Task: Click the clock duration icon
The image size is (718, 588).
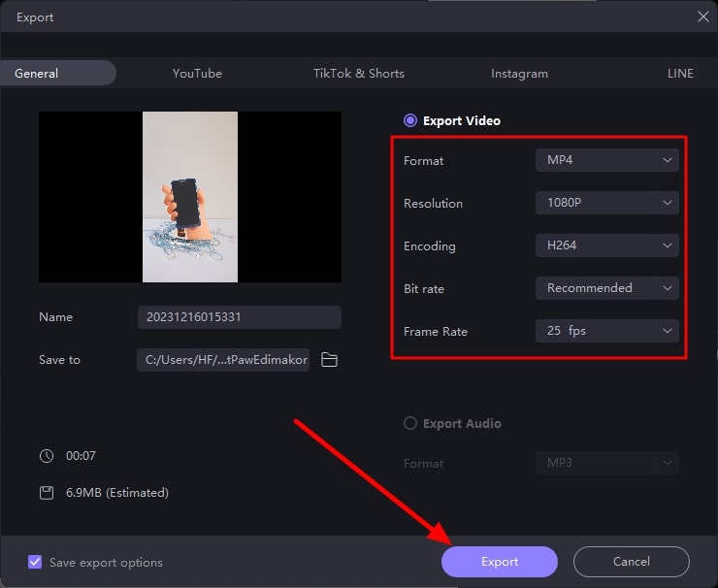Action: click(47, 456)
